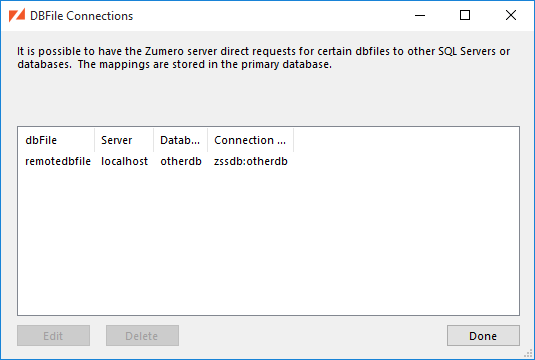Minimize the DBFile Connections window

tap(420, 15)
